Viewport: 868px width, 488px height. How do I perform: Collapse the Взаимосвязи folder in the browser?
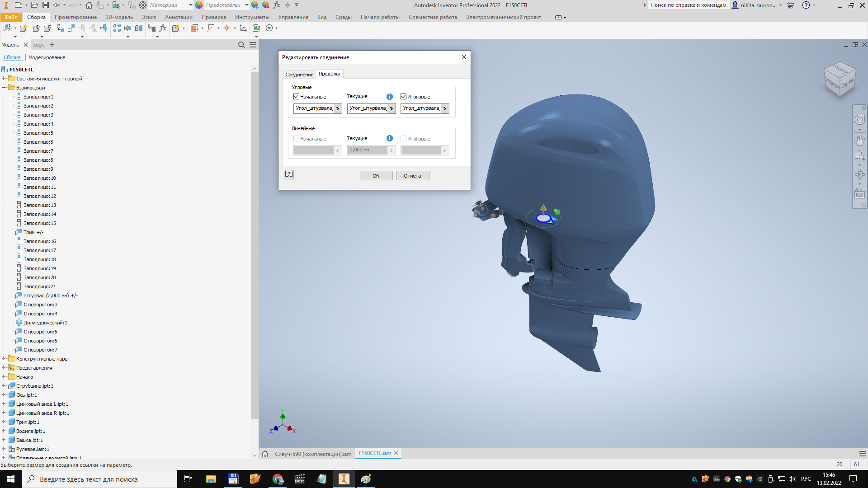(4, 88)
